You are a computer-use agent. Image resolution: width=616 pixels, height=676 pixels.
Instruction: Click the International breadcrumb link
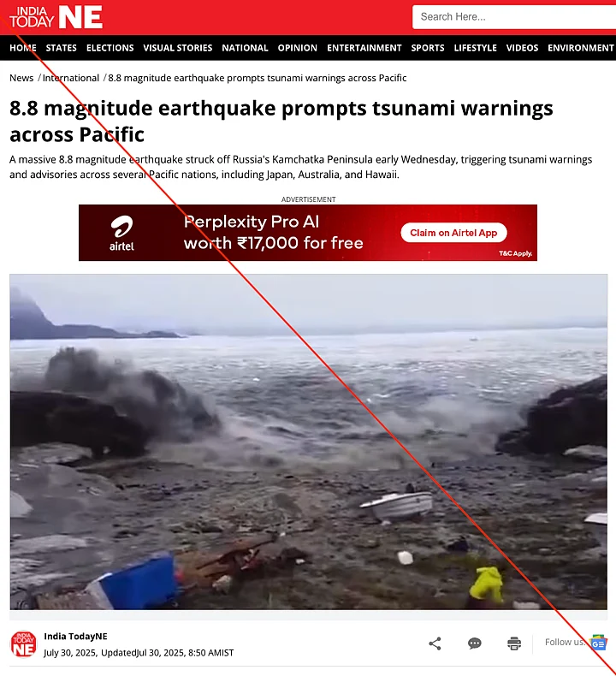click(x=71, y=78)
